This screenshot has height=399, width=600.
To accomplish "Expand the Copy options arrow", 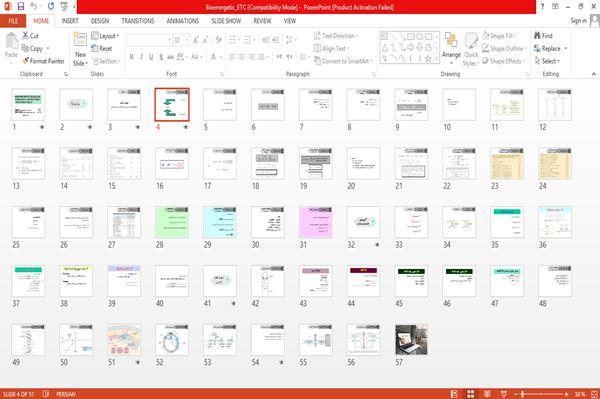I will pyautogui.click(x=48, y=49).
